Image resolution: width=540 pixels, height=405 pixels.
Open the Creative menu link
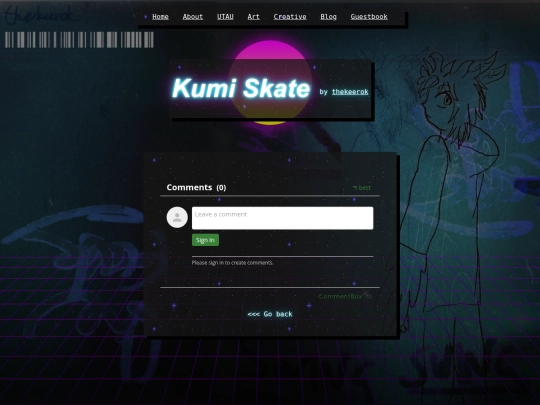coord(290,17)
